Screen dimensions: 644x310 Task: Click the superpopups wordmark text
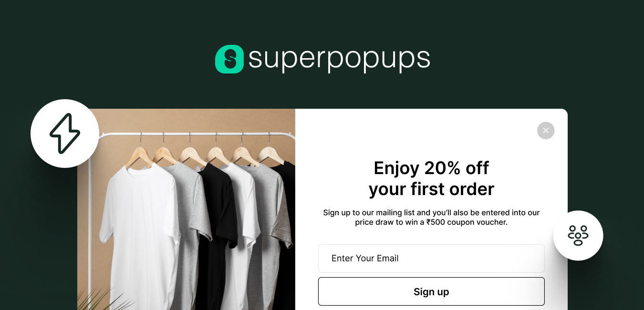pyautogui.click(x=339, y=60)
